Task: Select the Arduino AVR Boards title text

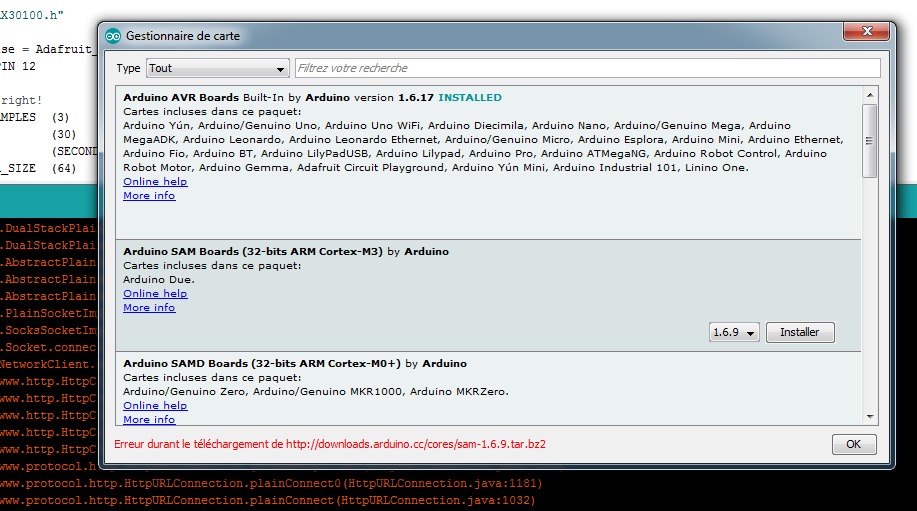Action: [x=181, y=98]
